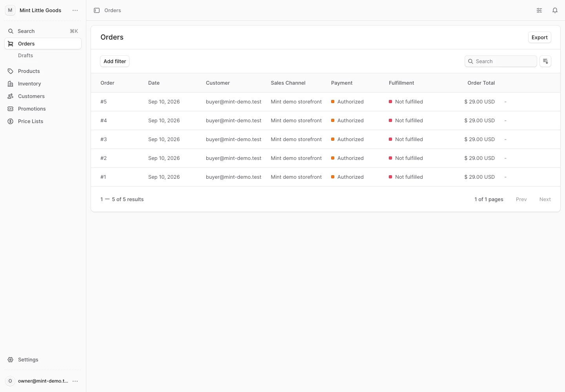Viewport: 565px width, 392px height.
Task: Open the sort order icon button
Action: coord(545,61)
